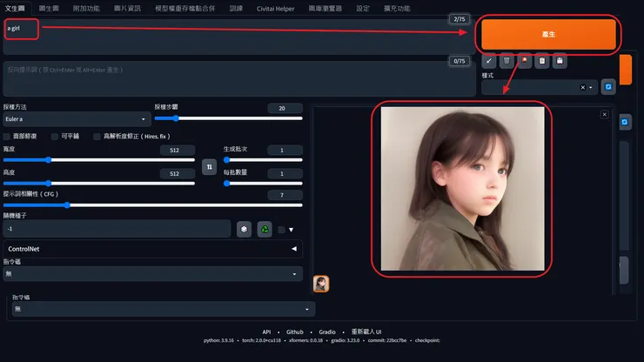Click the CFG number field showing 7
The height and width of the screenshot is (362, 644).
285,195
